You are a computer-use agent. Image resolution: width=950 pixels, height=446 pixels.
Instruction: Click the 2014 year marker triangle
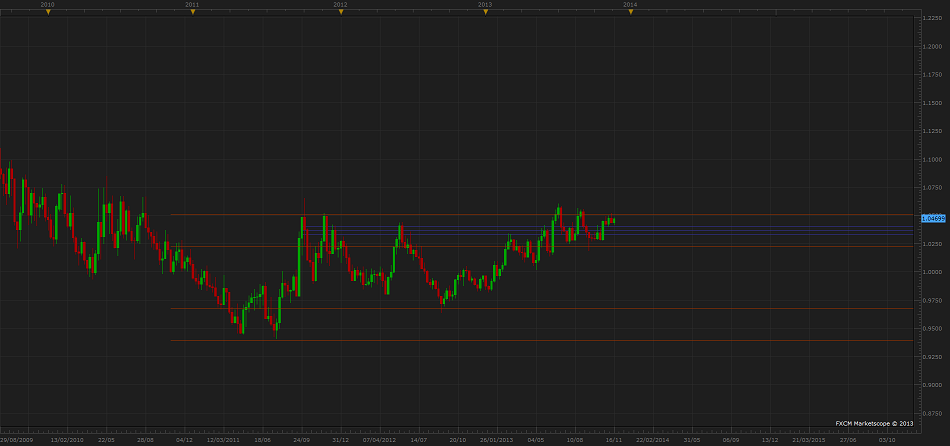coord(629,12)
